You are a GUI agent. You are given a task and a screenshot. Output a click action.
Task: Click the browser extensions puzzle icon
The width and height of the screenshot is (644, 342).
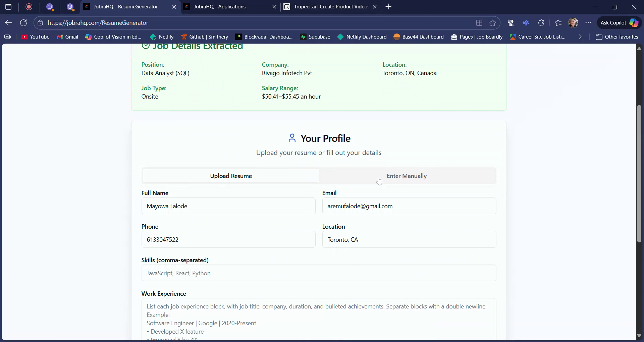point(541,23)
